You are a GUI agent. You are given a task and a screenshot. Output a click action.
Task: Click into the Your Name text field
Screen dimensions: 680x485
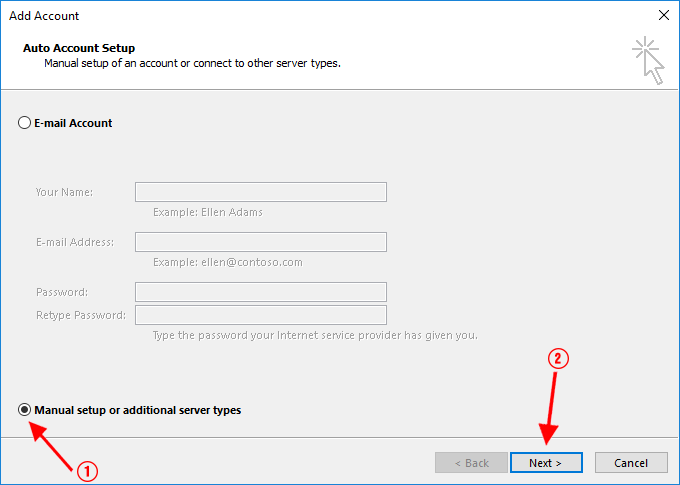click(261, 192)
